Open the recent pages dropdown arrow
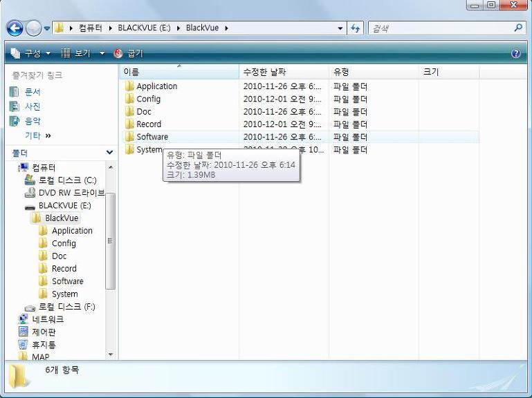This screenshot has width=532, height=398. (x=47, y=28)
